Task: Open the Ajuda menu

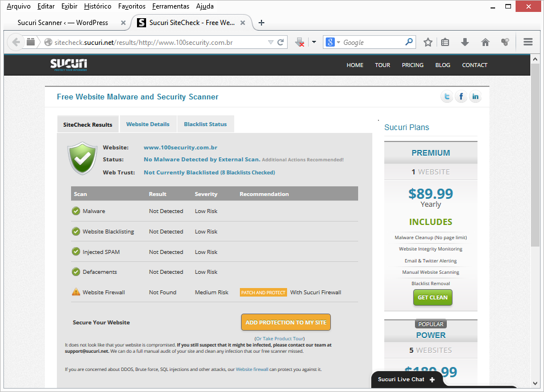Action: point(205,6)
